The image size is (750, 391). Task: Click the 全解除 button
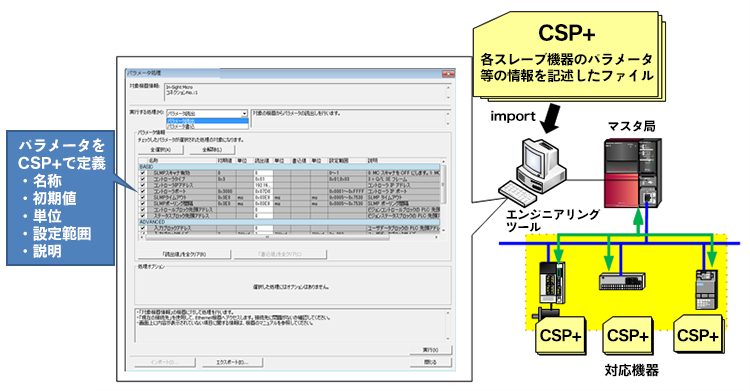click(x=212, y=150)
